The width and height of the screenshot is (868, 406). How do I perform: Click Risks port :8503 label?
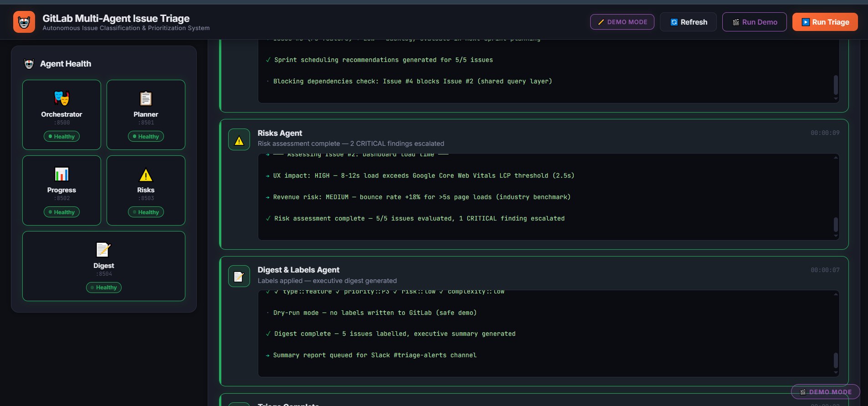click(146, 198)
